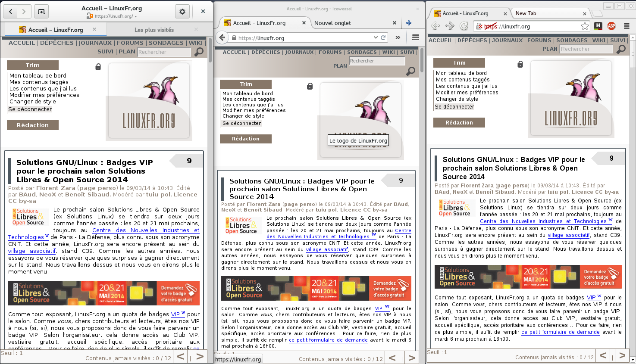Click the search magnifier icon in Chromium page
Image resolution: width=636 pixels, height=364 pixels.
[621, 49]
